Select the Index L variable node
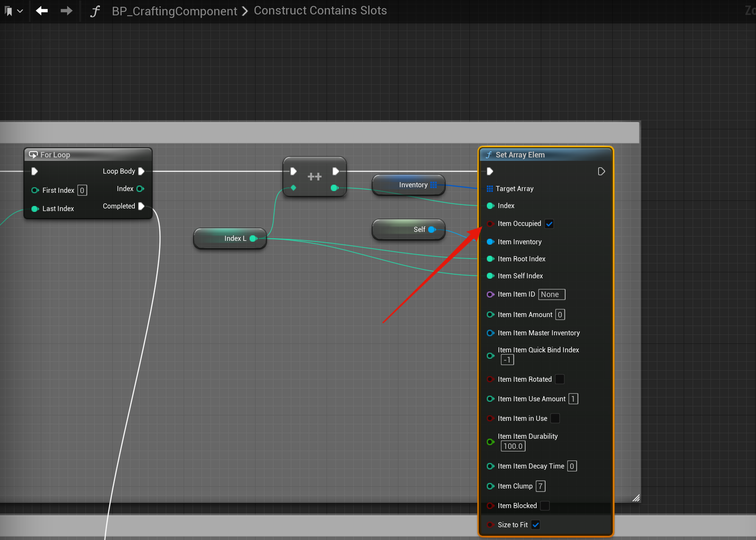Image resolution: width=756 pixels, height=540 pixels. pos(230,238)
